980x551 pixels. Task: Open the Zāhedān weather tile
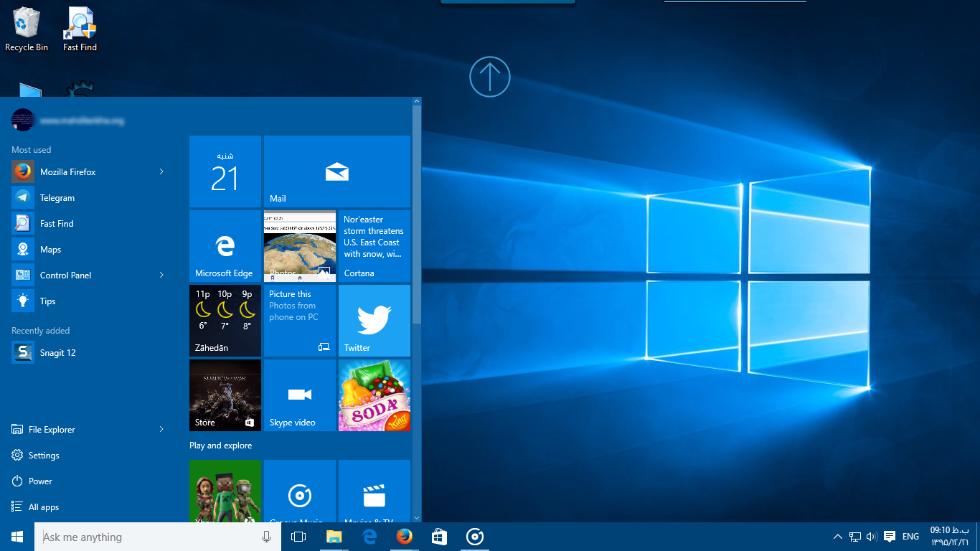[225, 321]
